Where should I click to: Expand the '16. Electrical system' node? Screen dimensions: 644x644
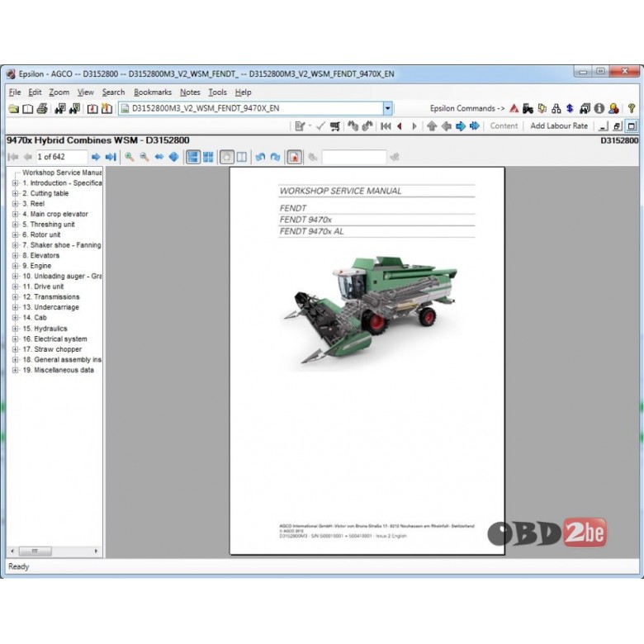coord(15,339)
